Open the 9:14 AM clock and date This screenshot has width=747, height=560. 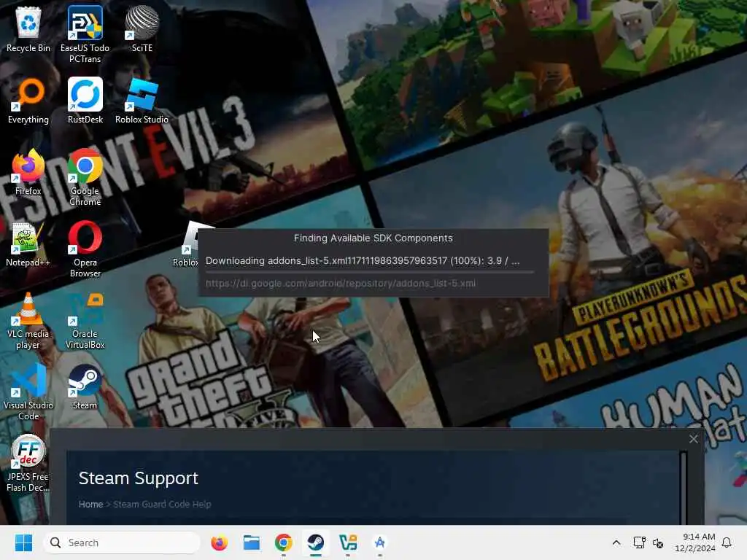[x=695, y=542]
